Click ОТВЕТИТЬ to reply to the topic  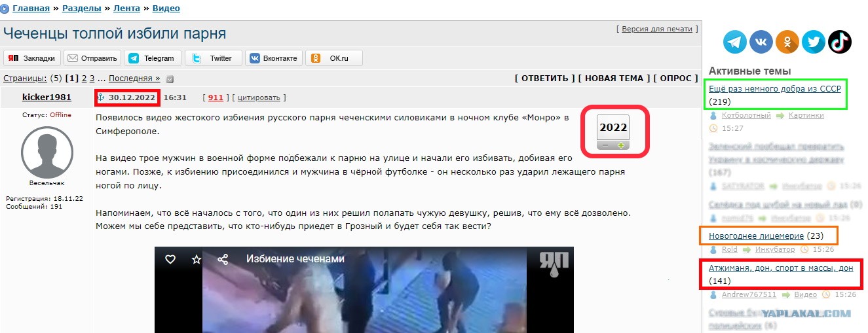coord(545,79)
